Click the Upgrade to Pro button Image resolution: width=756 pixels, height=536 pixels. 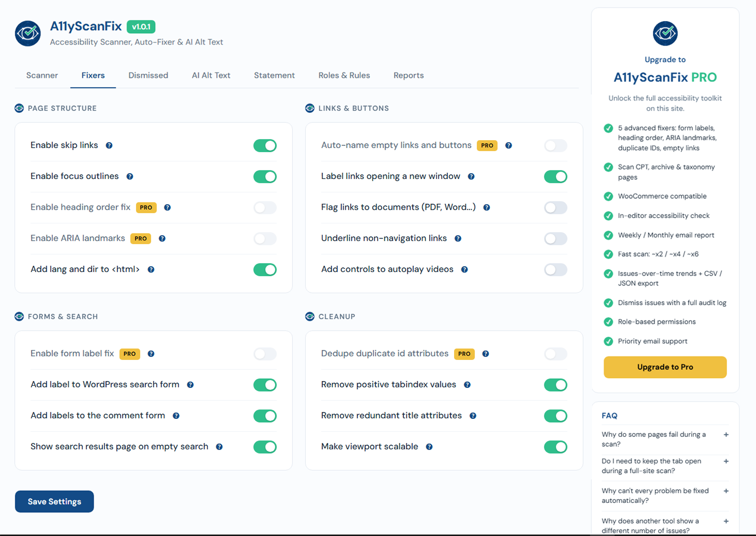click(x=665, y=367)
